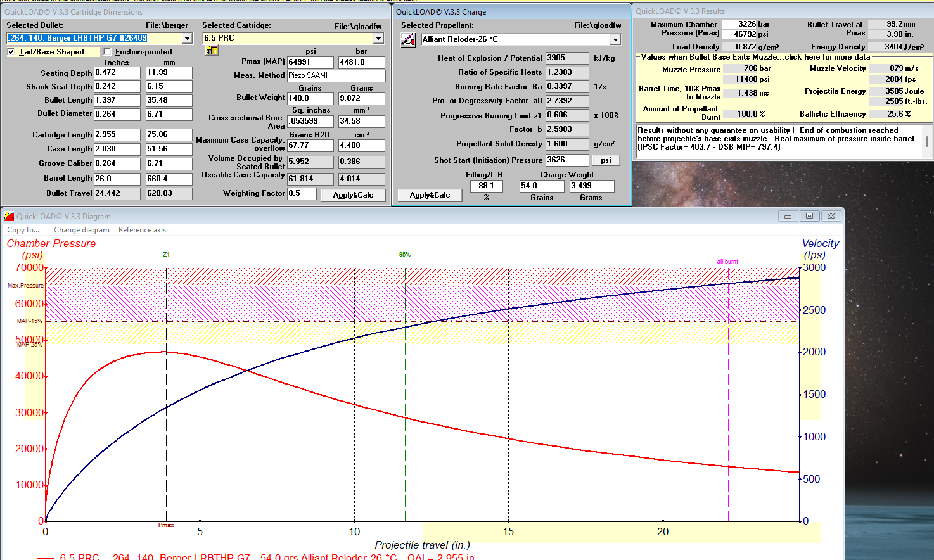Click Apply&Calc in Cartridge Dimensions window
934x560 pixels.
point(353,195)
